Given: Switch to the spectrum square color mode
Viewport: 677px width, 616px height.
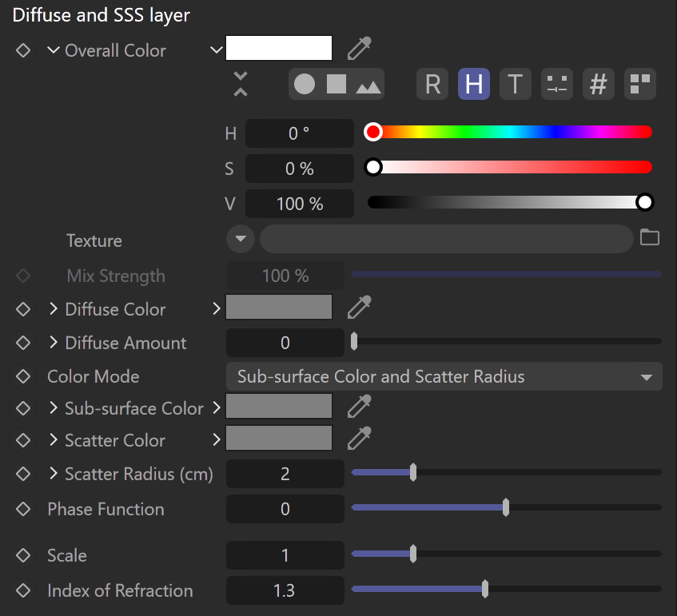Looking at the screenshot, I should point(337,84).
